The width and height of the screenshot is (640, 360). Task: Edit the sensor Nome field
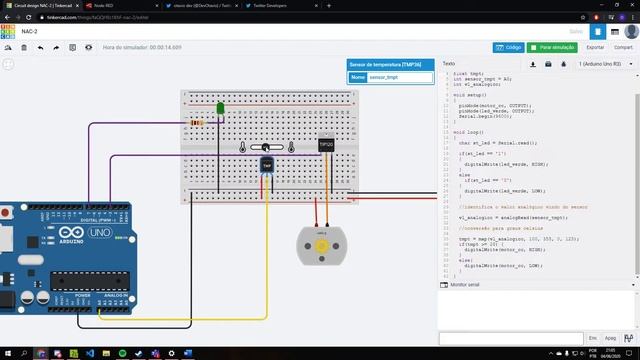click(400, 78)
